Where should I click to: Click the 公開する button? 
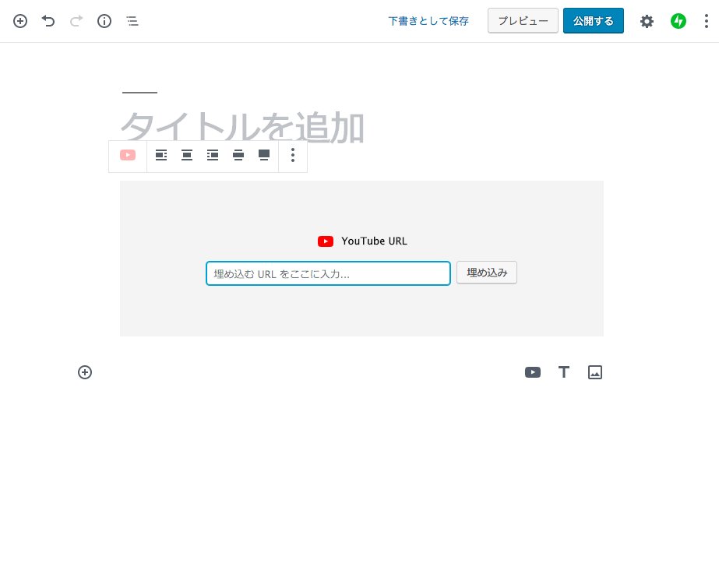594,20
